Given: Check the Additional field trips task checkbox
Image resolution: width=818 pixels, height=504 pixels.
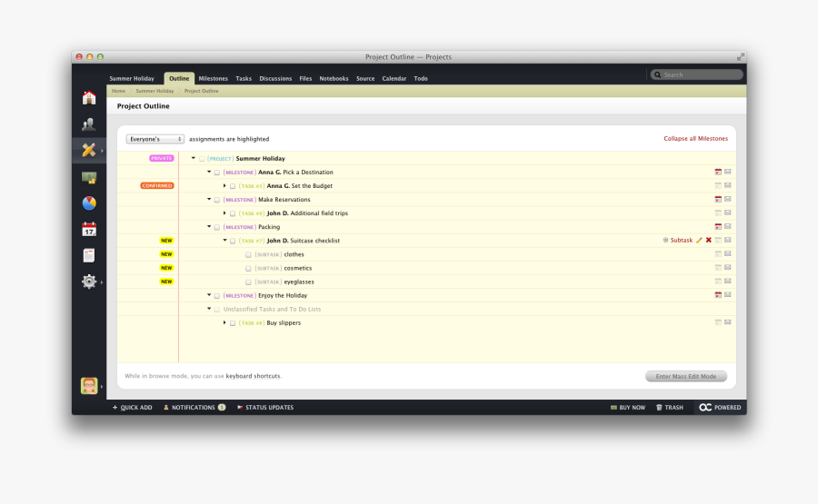Looking at the screenshot, I should pyautogui.click(x=233, y=213).
